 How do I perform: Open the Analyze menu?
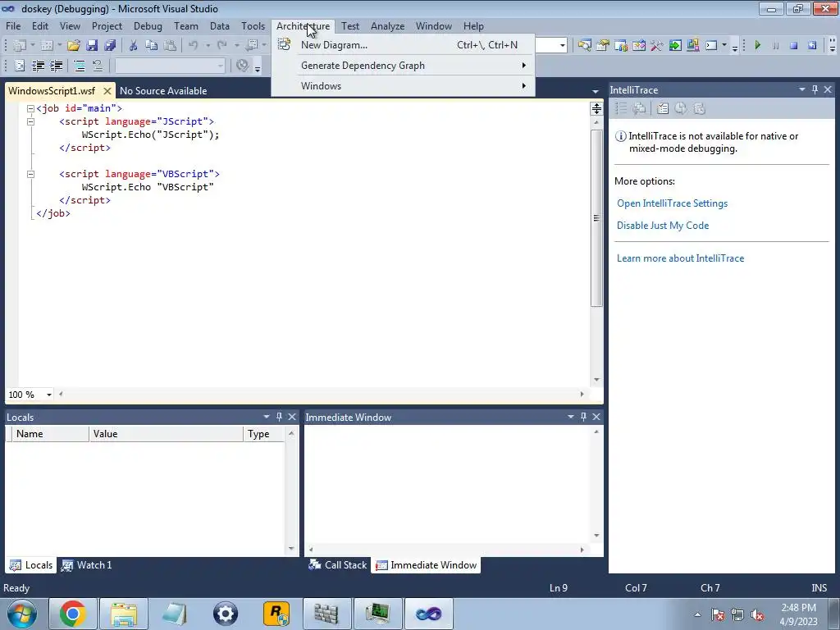coord(387,25)
